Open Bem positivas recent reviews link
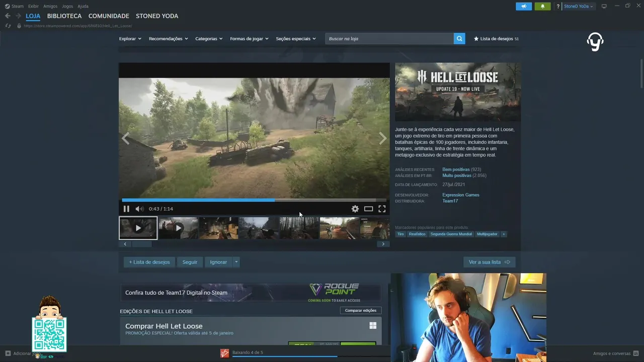The width and height of the screenshot is (644, 362). tap(456, 169)
